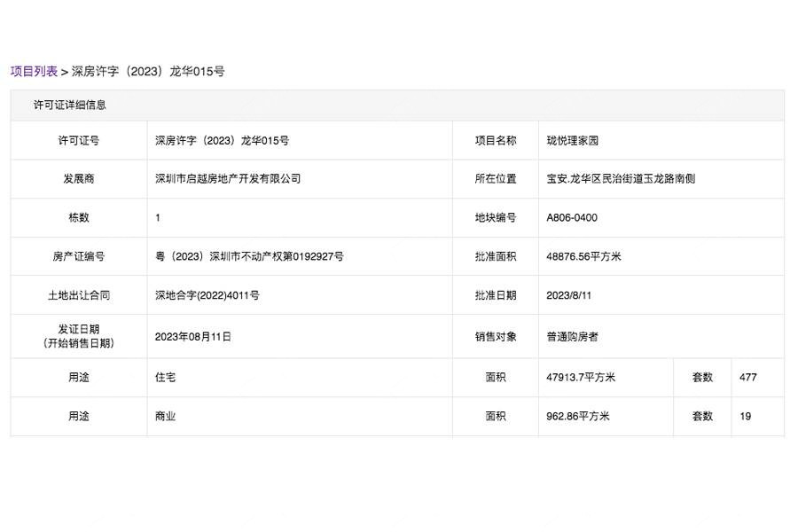Click the 栋数 label cell
The image size is (798, 532).
tap(79, 217)
